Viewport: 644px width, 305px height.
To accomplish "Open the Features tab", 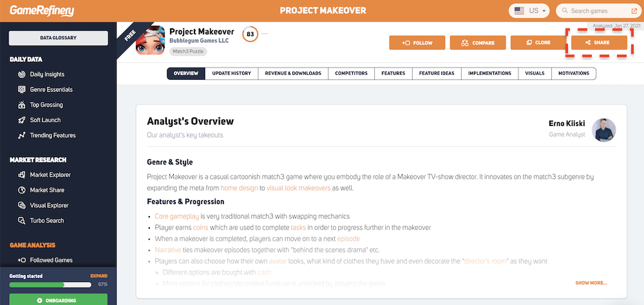I will [393, 73].
